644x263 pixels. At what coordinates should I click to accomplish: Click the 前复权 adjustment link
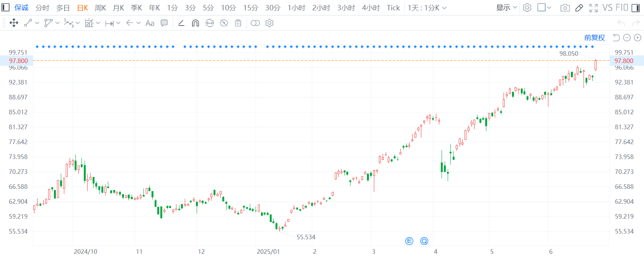tap(594, 37)
